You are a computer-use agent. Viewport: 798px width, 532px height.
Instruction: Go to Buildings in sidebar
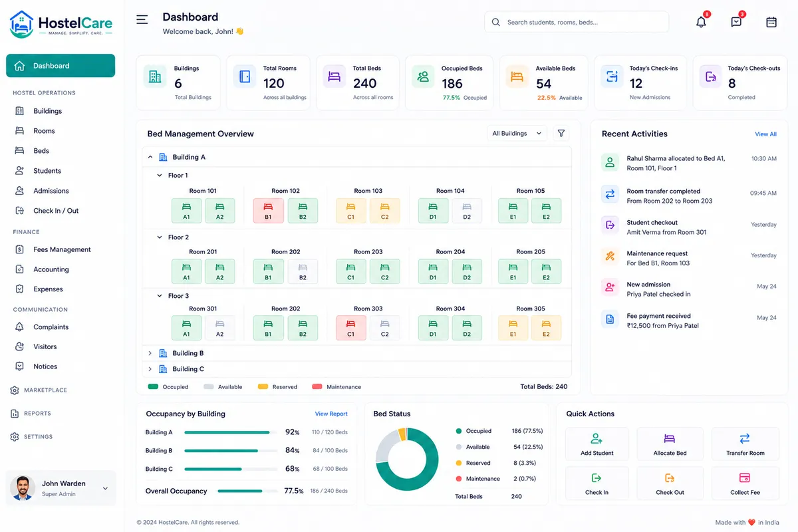[47, 111]
